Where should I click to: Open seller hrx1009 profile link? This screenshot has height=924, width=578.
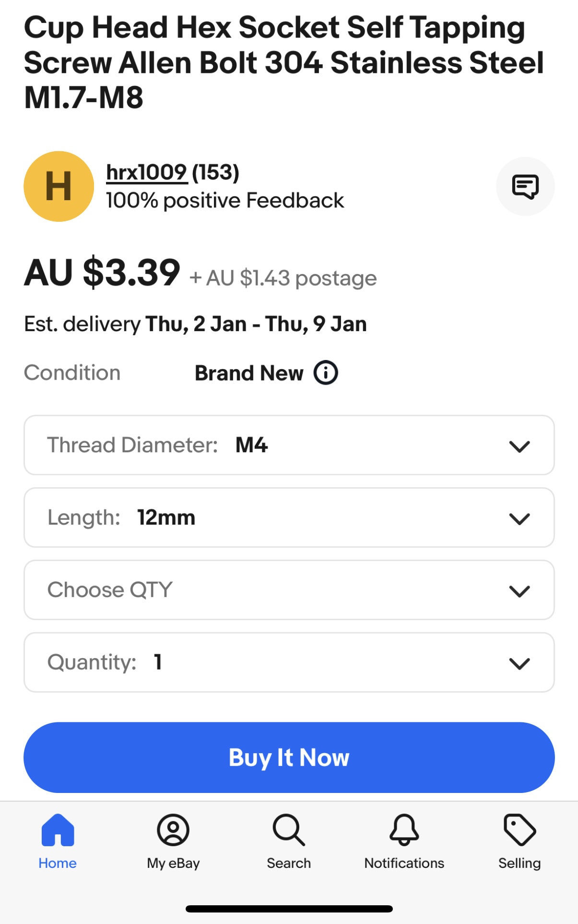[146, 172]
